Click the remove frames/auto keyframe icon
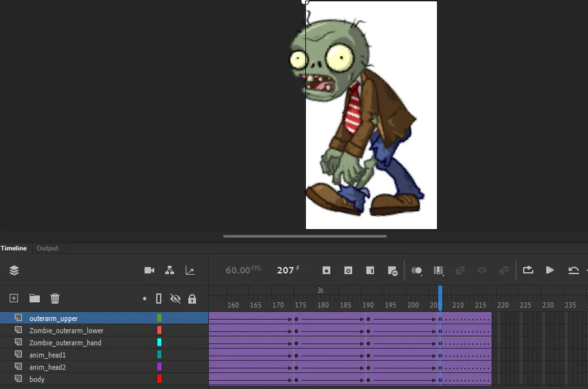 click(392, 271)
